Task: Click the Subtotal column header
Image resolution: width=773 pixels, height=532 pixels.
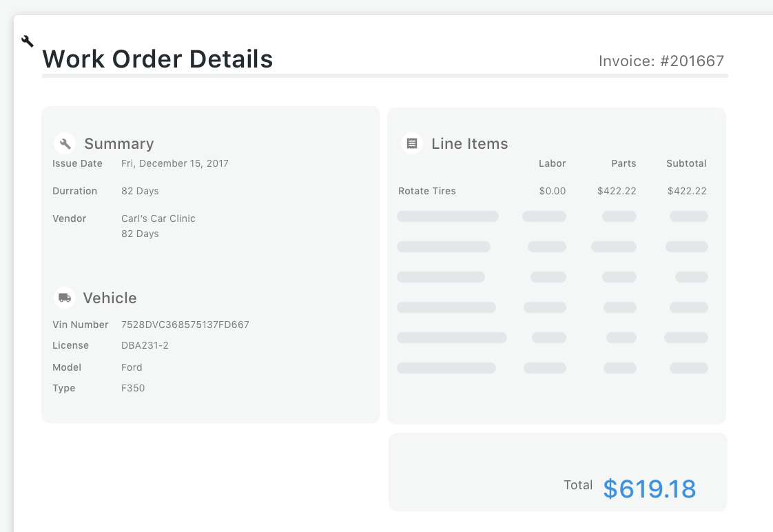Action: [x=686, y=163]
